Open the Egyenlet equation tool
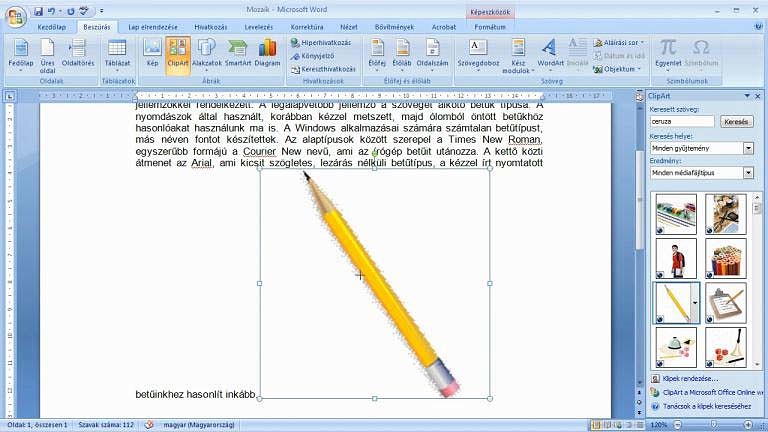The height and width of the screenshot is (432, 768). pos(668,53)
